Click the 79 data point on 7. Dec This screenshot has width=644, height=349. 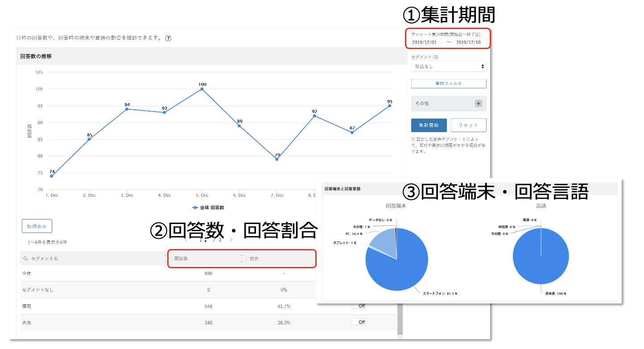click(277, 159)
